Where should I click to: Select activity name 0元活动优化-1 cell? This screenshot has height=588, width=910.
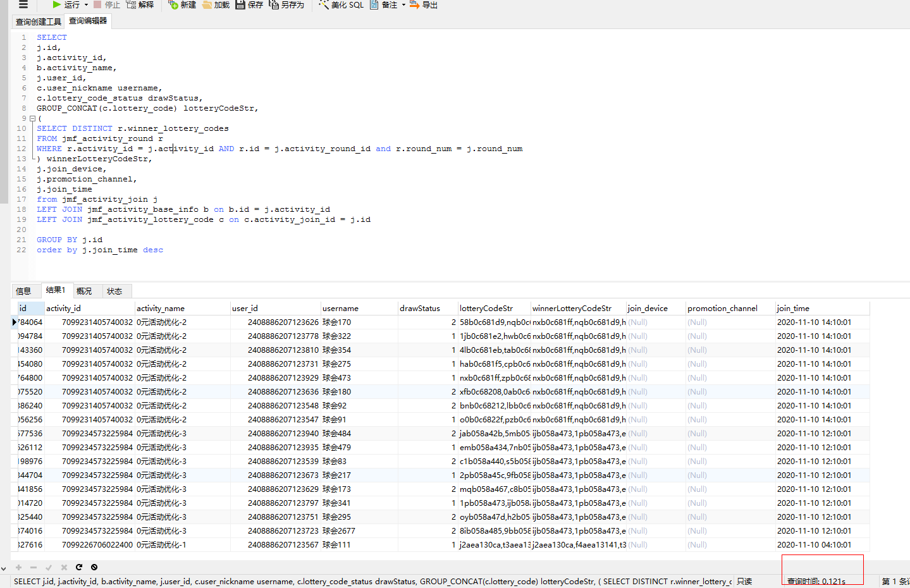coord(183,545)
